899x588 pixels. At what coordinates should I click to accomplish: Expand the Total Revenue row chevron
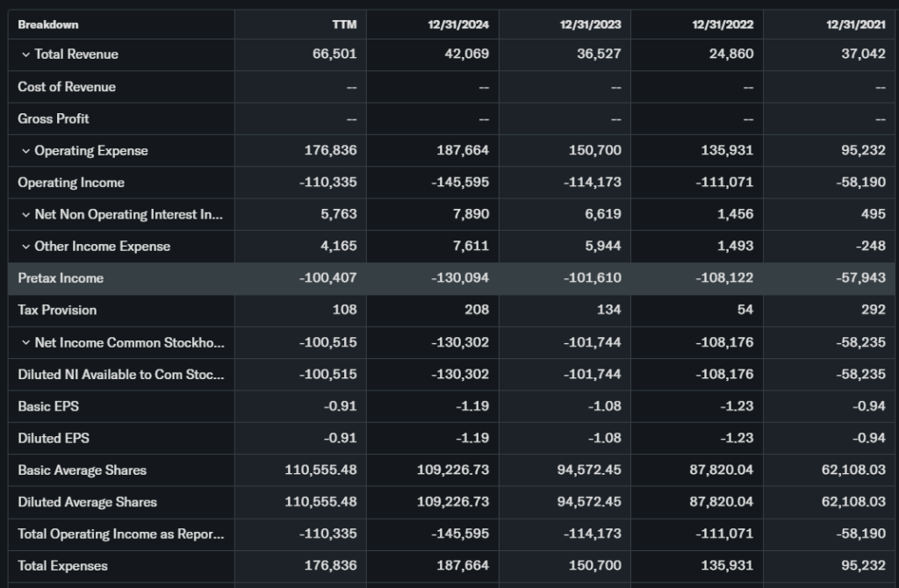click(25, 54)
